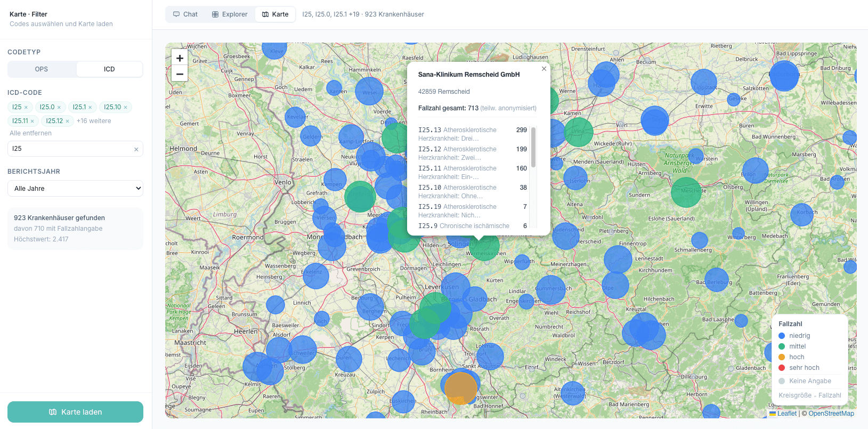The height and width of the screenshot is (429, 868).
Task: Remove the I25 code chip
Action: 26,107
